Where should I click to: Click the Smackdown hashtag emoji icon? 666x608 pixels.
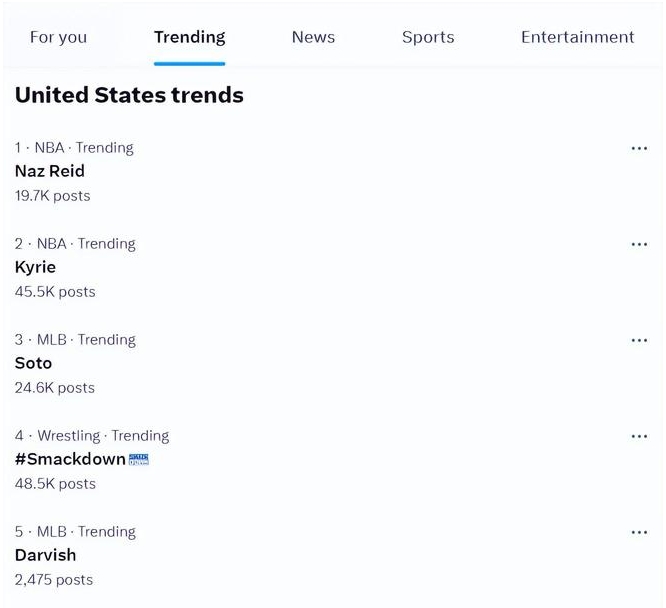(139, 459)
